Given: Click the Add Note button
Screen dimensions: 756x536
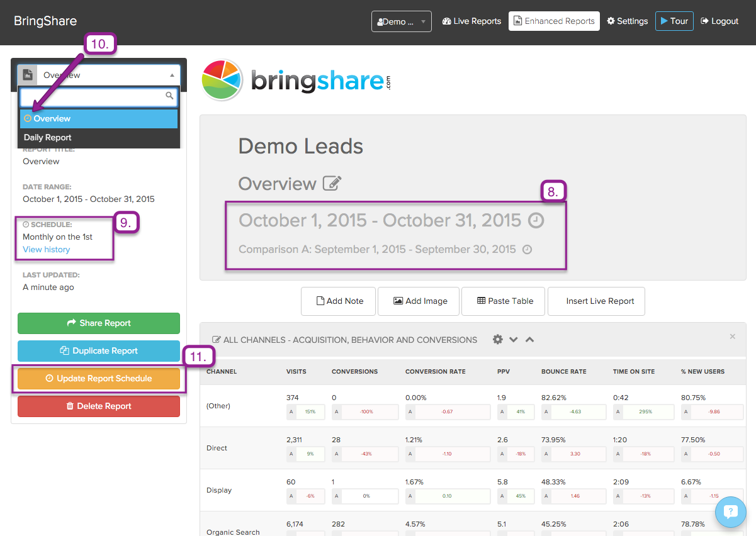Looking at the screenshot, I should click(x=338, y=301).
